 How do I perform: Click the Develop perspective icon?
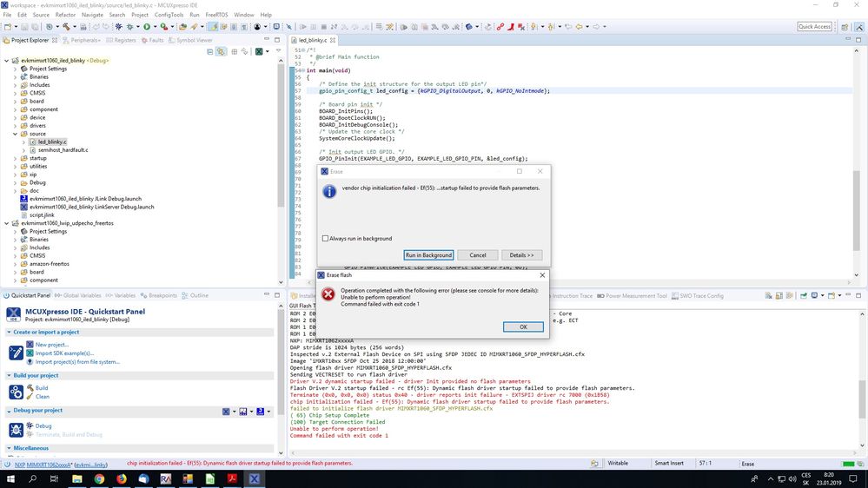point(859,27)
